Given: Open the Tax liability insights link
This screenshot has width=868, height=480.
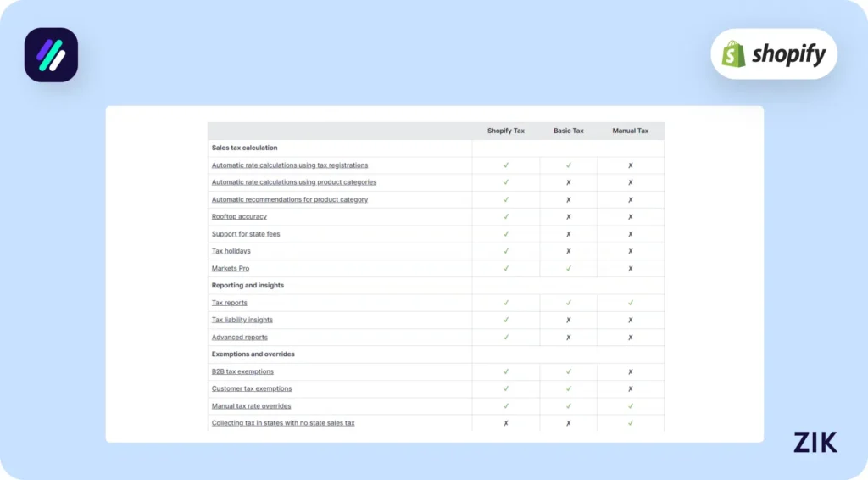Looking at the screenshot, I should (242, 320).
